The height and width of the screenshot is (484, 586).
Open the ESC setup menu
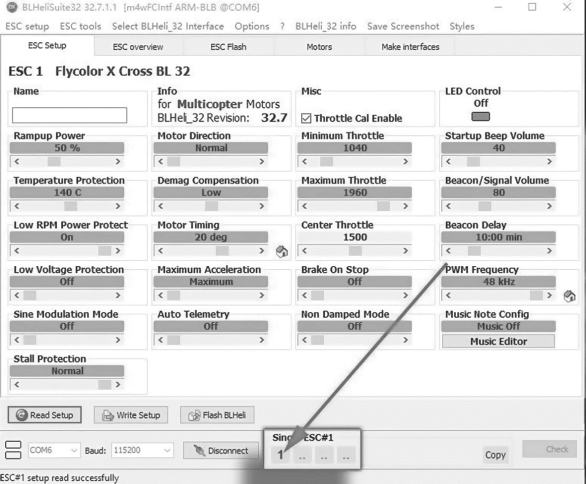(x=27, y=26)
